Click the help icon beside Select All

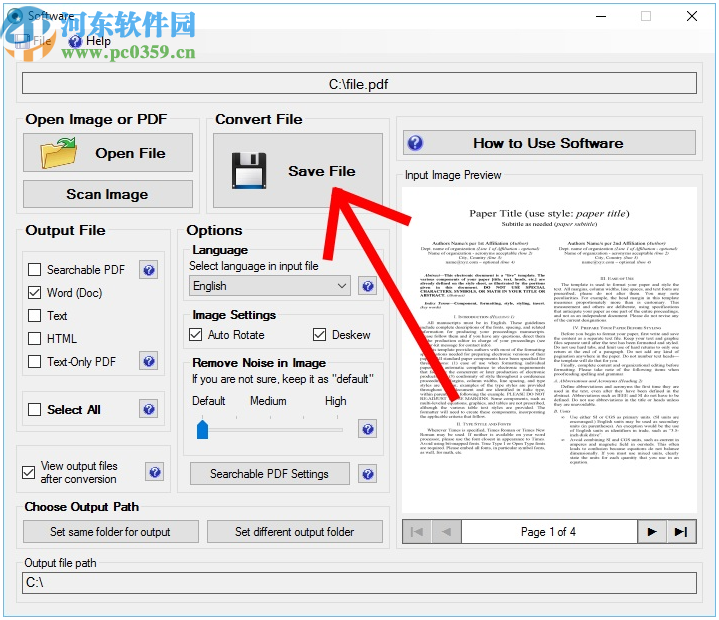(149, 409)
